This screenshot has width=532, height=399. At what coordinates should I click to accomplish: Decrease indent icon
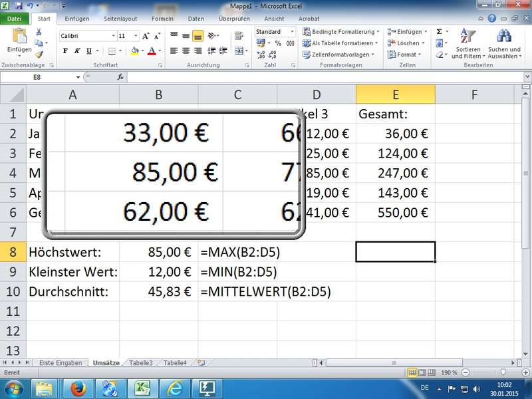click(x=211, y=51)
